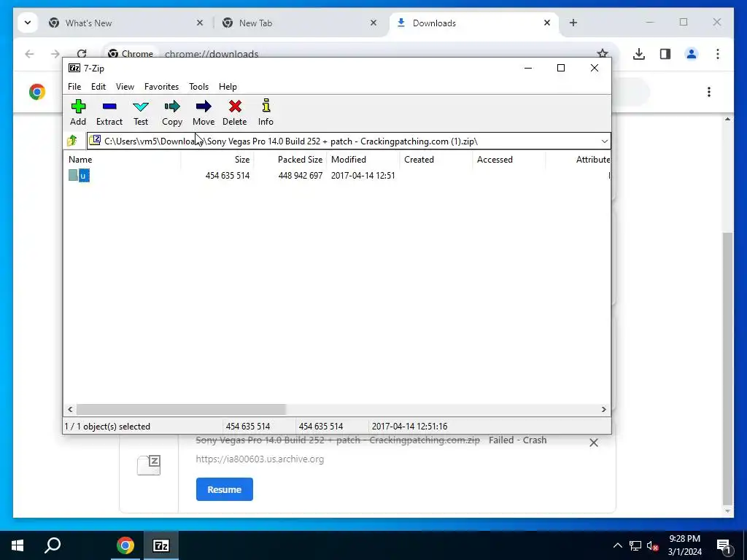
Task: Run the Test archive tool
Action: click(141, 112)
